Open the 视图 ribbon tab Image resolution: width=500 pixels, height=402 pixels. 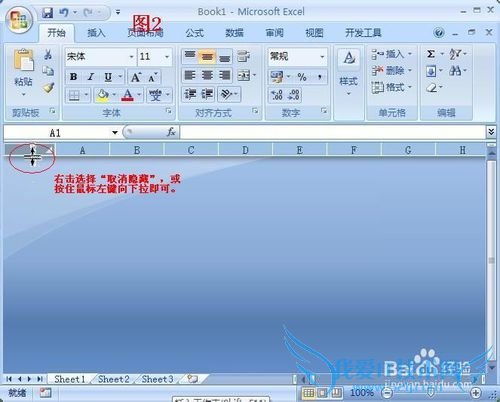[314, 33]
